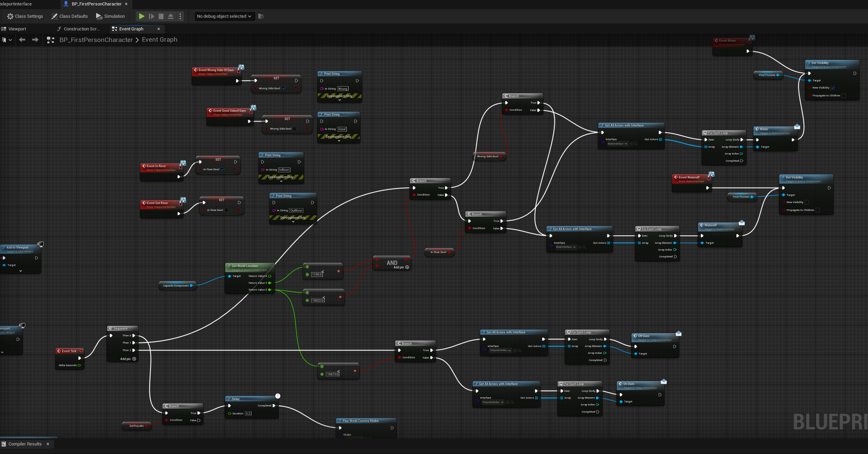Open the play options three-dot menu

pos(180,16)
